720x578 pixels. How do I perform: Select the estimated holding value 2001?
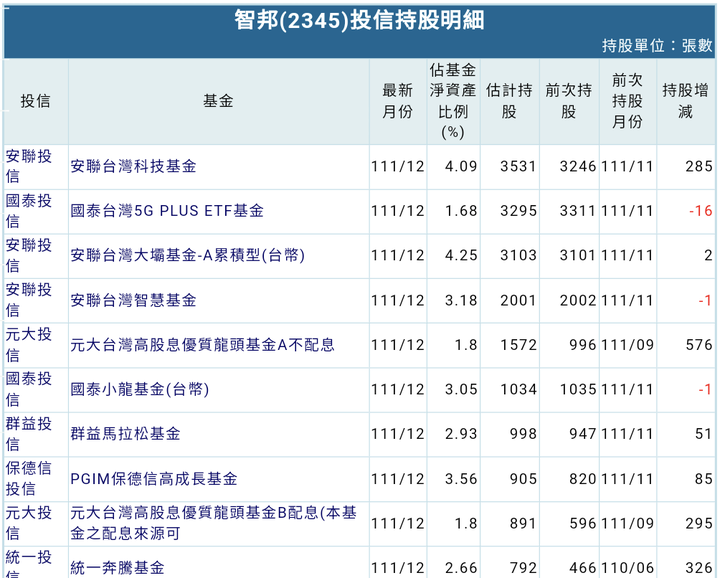click(518, 300)
